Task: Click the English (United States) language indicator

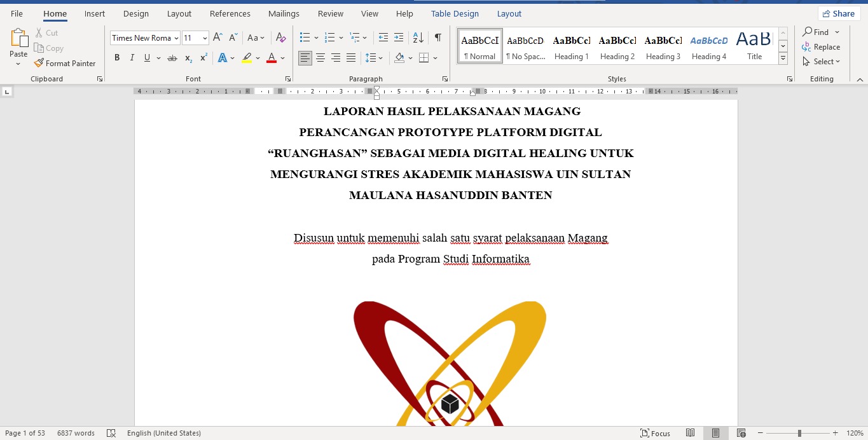Action: (164, 433)
